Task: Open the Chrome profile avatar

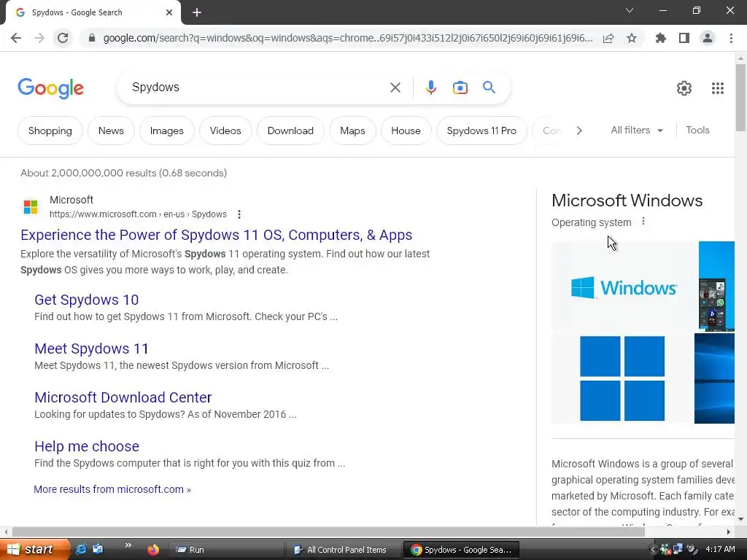Action: pyautogui.click(x=708, y=38)
